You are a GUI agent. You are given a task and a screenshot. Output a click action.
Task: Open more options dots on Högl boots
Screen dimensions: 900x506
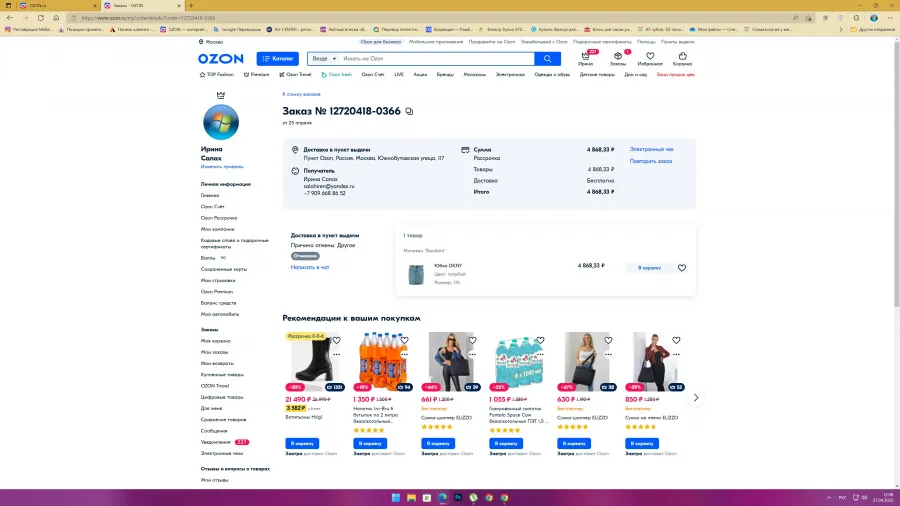coord(336,354)
